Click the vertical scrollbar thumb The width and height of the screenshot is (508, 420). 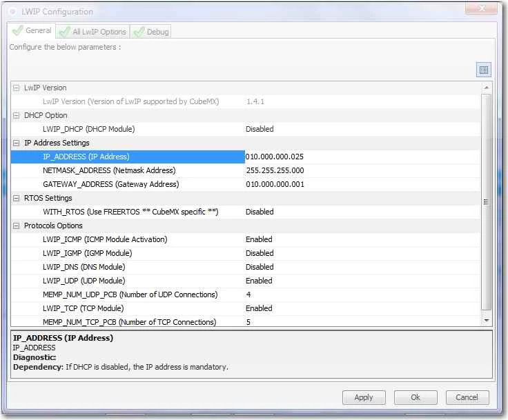tap(487, 202)
